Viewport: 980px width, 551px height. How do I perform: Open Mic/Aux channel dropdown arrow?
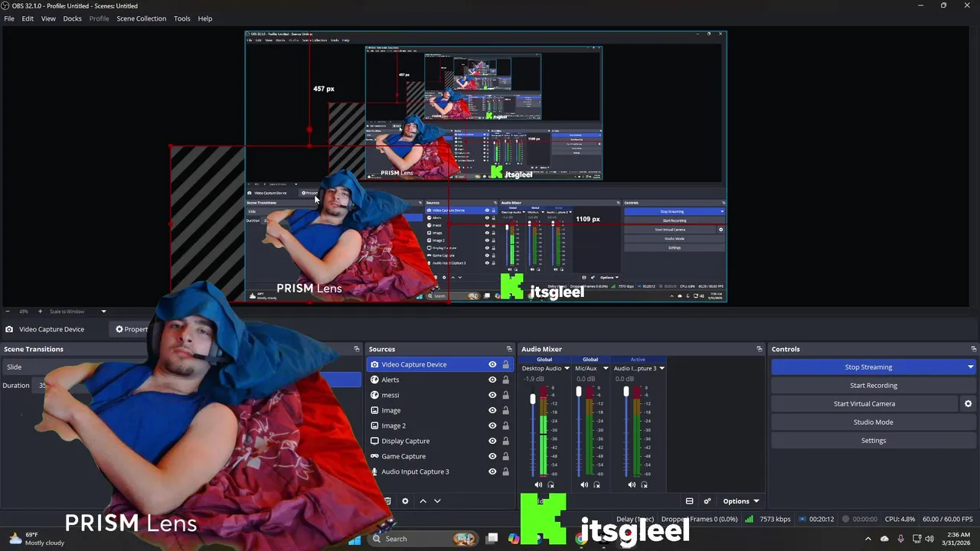606,368
